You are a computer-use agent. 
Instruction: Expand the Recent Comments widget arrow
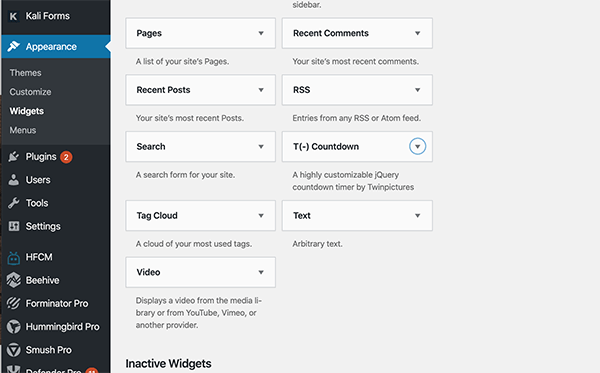click(x=417, y=33)
